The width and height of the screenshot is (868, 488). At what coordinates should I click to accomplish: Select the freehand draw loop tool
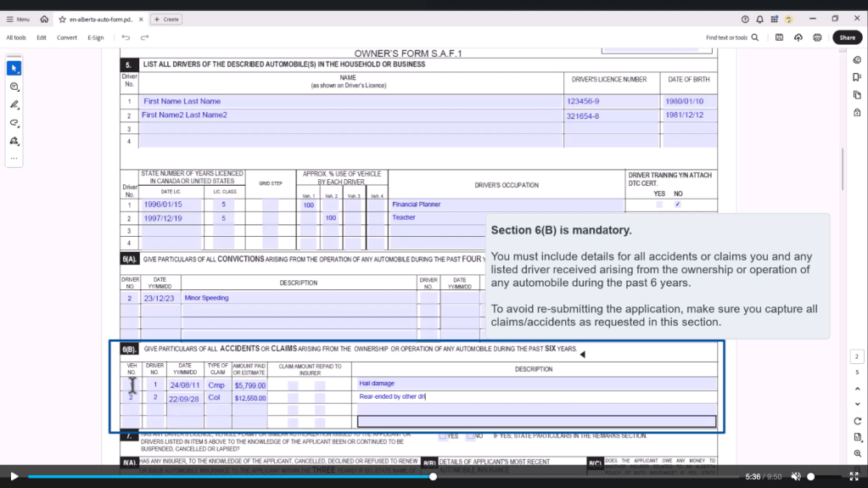14,123
